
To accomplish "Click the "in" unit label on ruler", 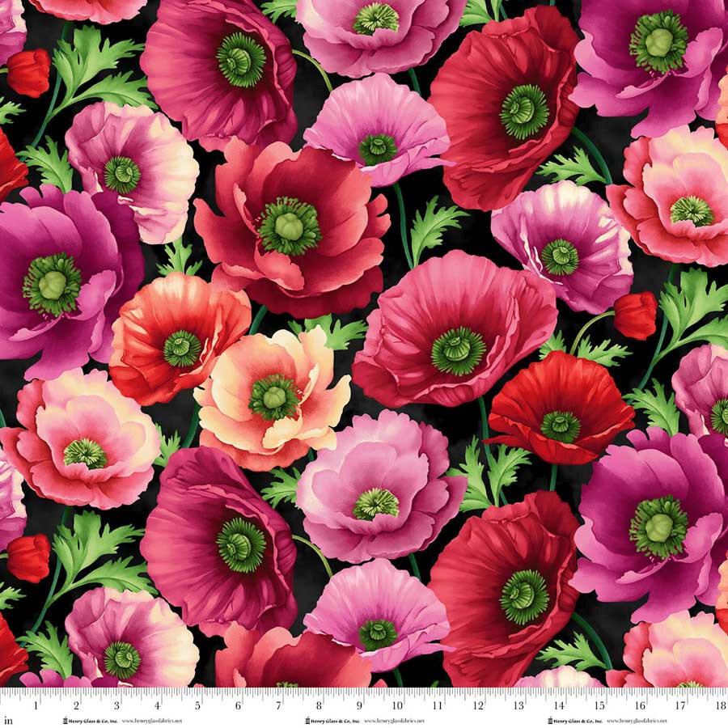I will pos(8,719).
